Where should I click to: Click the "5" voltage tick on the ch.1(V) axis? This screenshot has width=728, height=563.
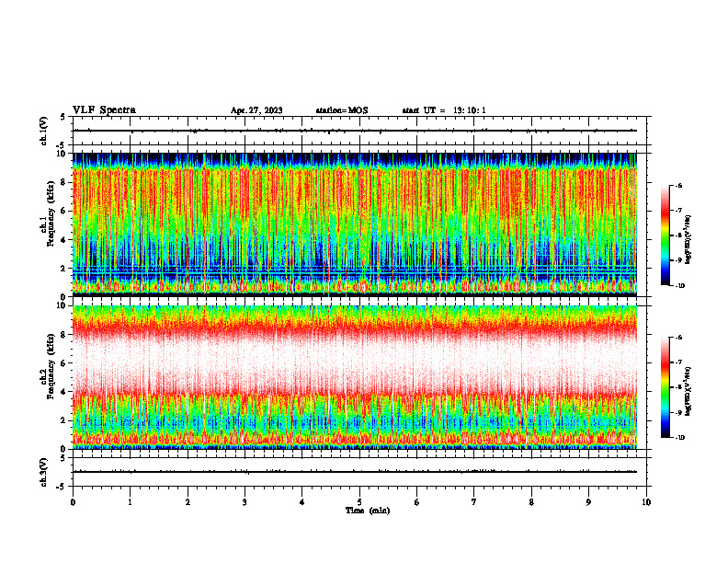(x=63, y=117)
